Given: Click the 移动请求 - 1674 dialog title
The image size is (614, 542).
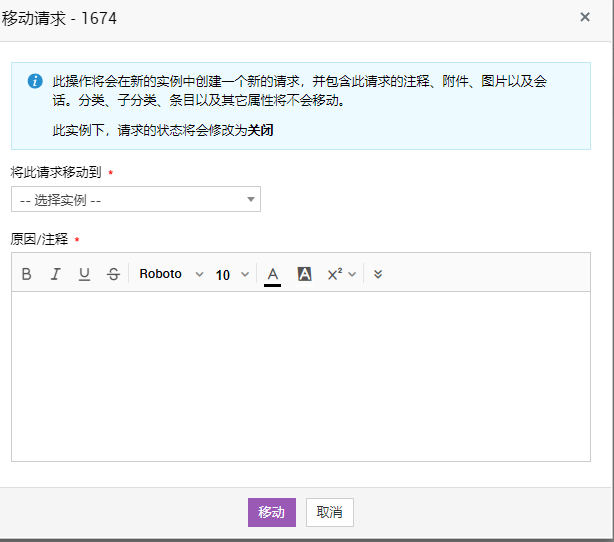Looking at the screenshot, I should coord(66,17).
